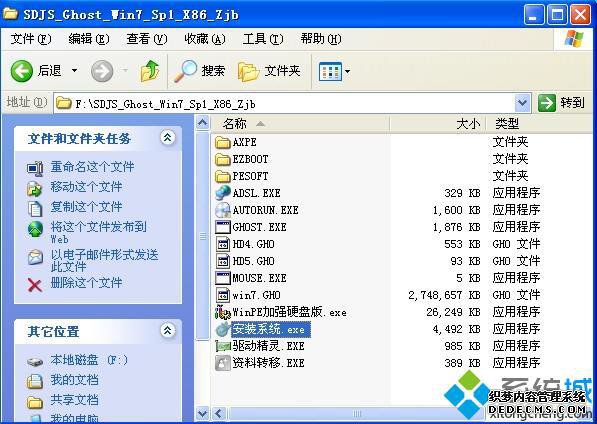This screenshot has width=597, height=424.
Task: Open the 编辑(E) menu
Action: [89, 39]
